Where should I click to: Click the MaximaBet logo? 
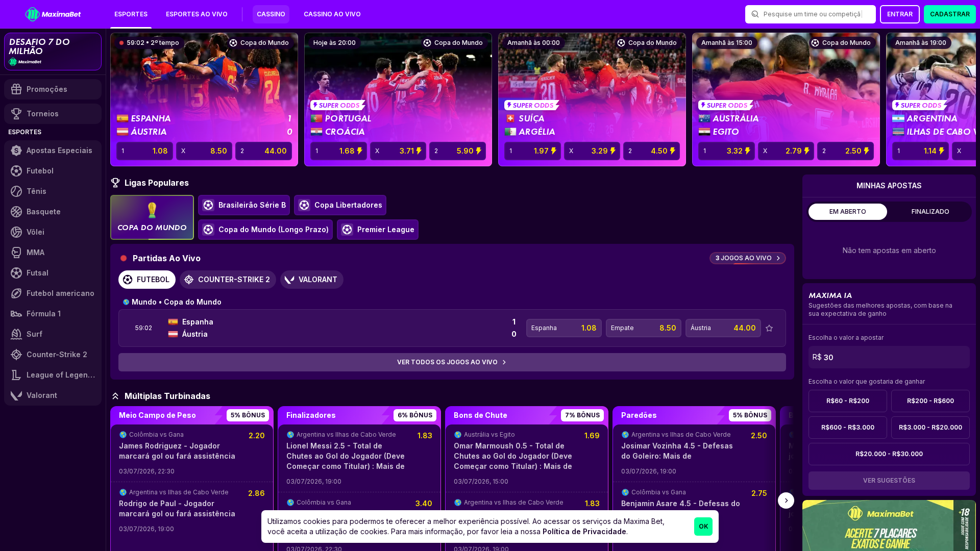pyautogui.click(x=53, y=14)
